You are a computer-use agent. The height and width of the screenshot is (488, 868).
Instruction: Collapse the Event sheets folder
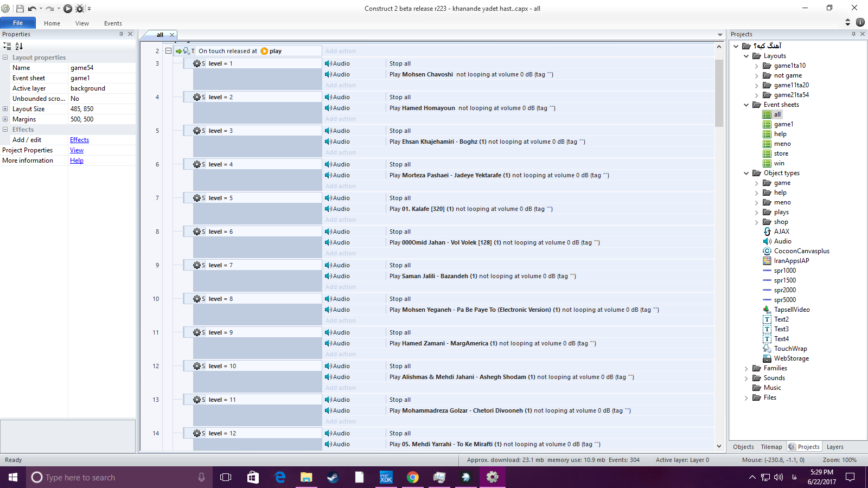point(746,105)
